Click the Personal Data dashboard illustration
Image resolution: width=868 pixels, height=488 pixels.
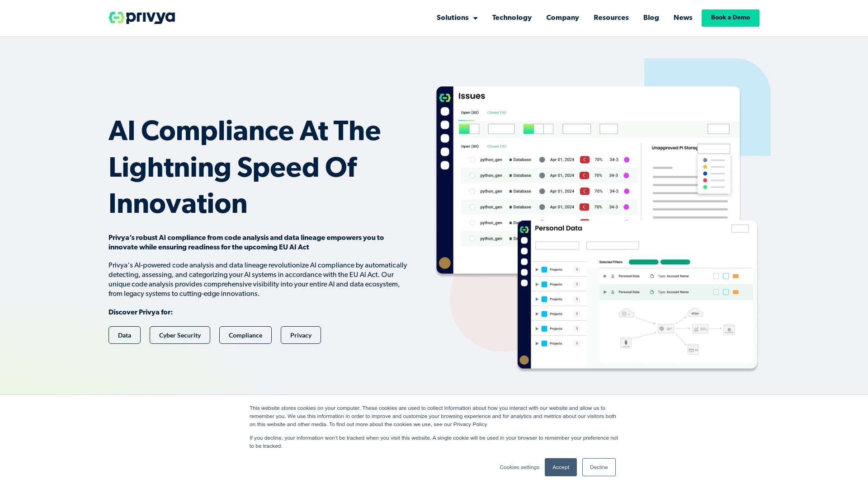tap(637, 295)
